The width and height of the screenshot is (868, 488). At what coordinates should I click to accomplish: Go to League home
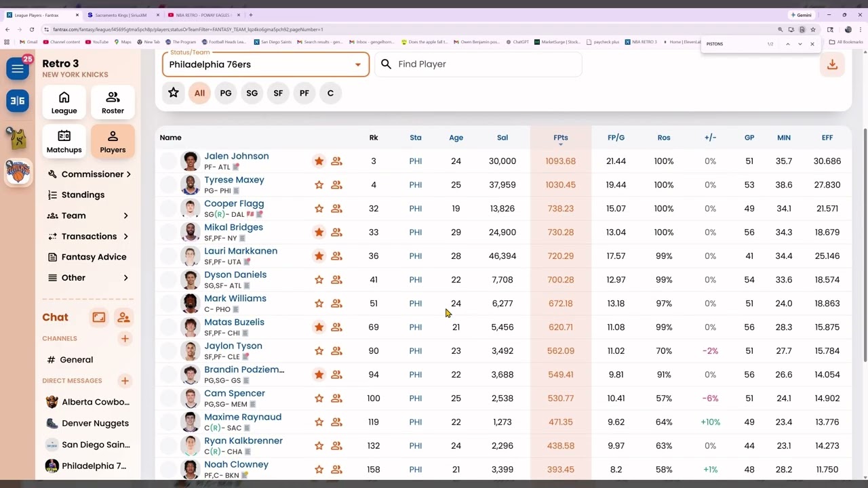(x=64, y=102)
